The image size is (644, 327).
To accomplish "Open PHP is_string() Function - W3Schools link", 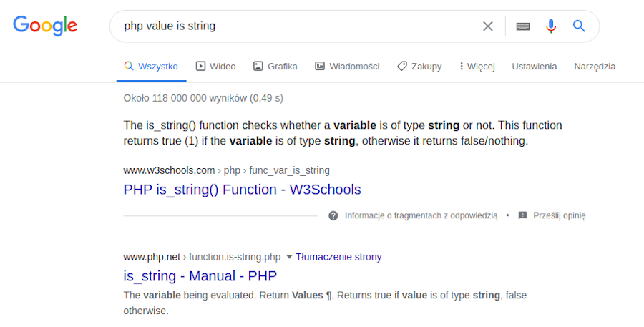I will [242, 190].
